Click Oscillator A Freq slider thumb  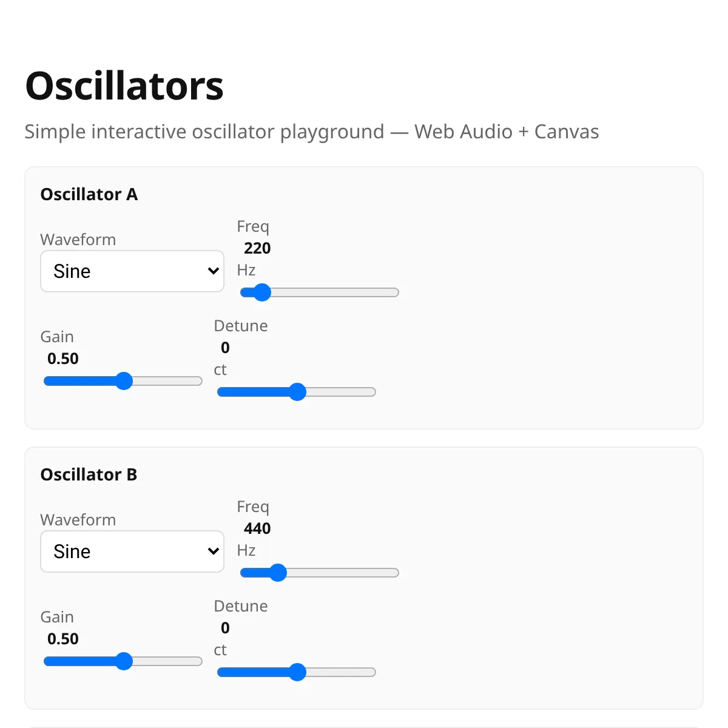[x=261, y=292]
